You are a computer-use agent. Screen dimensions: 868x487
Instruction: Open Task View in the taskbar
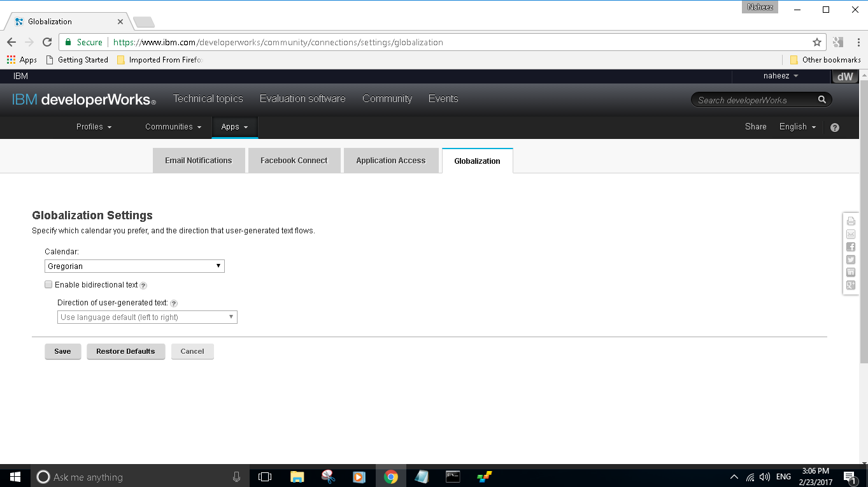265,477
